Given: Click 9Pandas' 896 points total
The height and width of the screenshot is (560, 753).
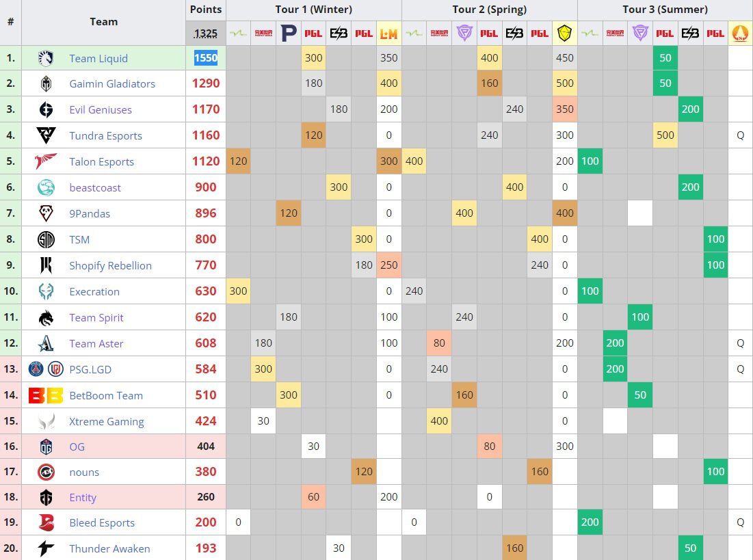Looking at the screenshot, I should [206, 213].
